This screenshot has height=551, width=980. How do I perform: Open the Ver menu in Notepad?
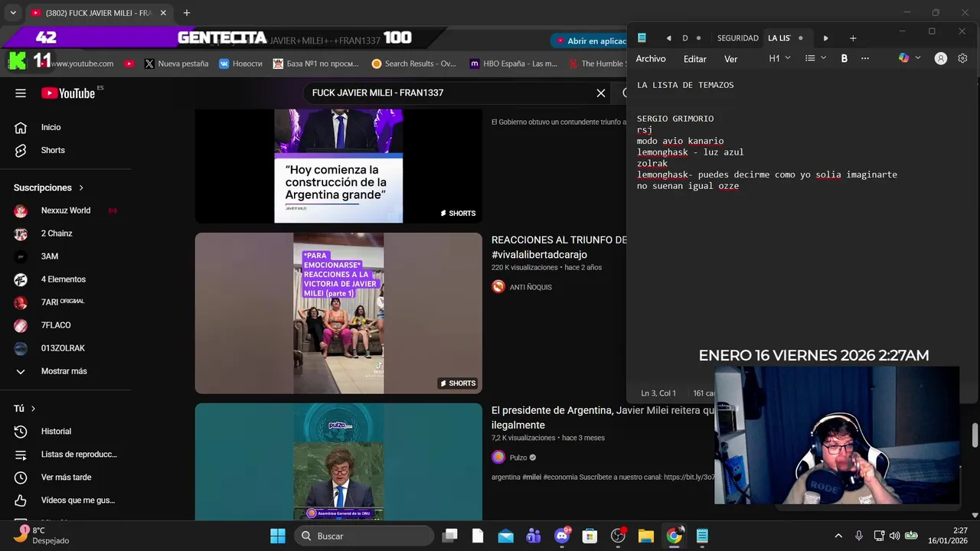[x=731, y=59]
